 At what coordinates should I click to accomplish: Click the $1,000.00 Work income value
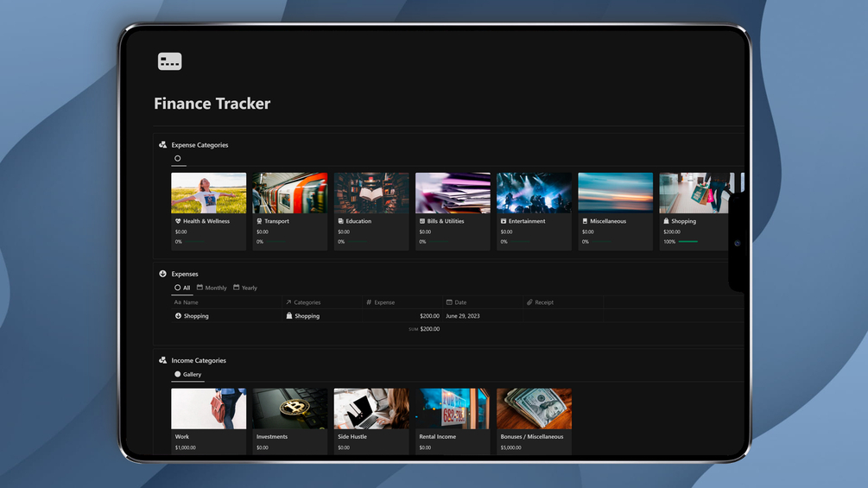point(186,447)
